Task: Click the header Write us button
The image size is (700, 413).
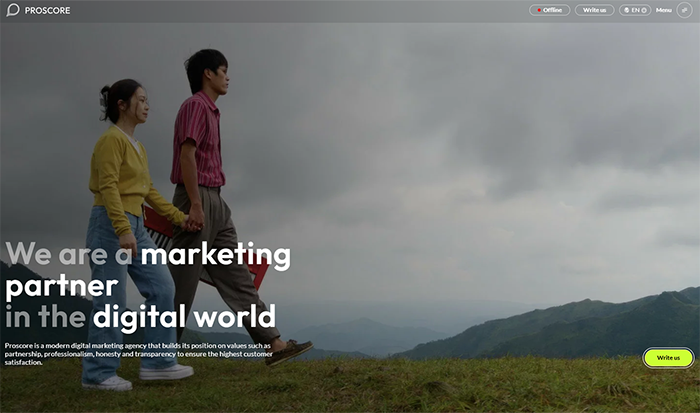Action: point(595,10)
